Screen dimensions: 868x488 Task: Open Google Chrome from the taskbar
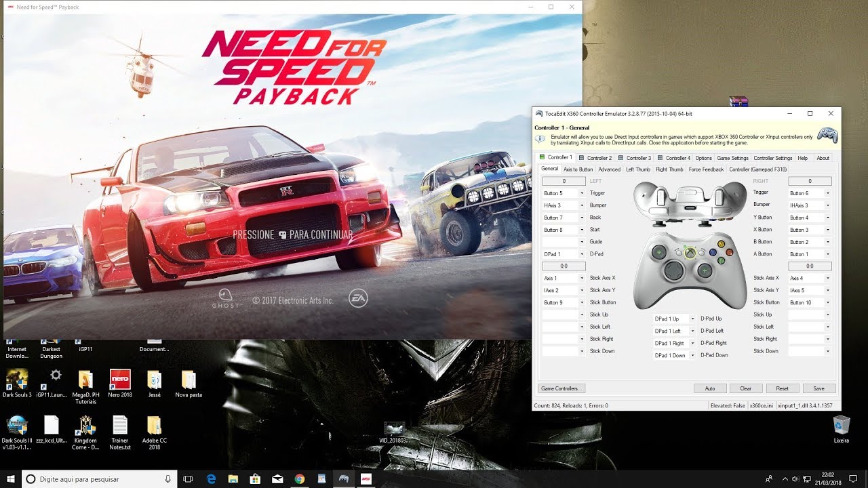pos(299,479)
